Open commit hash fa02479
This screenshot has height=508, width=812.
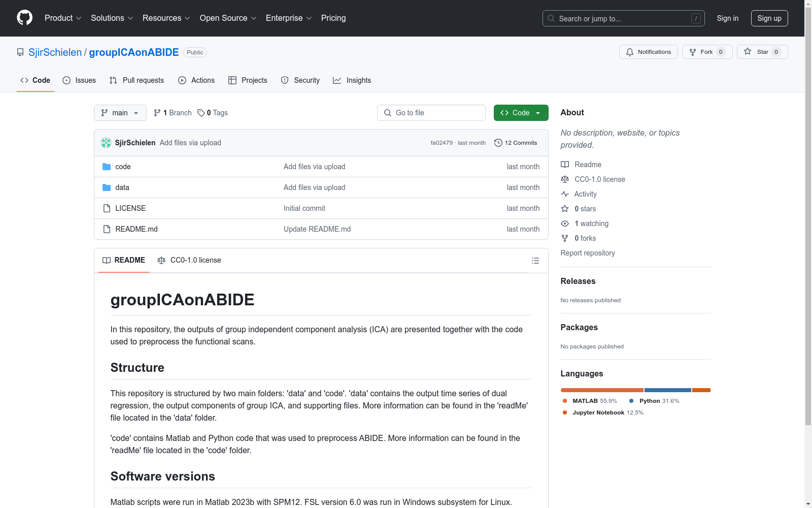tap(442, 143)
